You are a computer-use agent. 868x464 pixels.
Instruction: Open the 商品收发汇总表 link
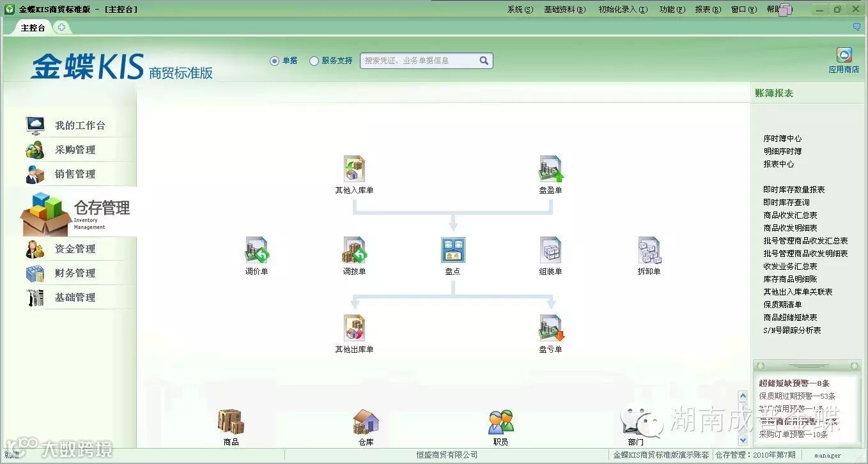pyautogui.click(x=790, y=215)
